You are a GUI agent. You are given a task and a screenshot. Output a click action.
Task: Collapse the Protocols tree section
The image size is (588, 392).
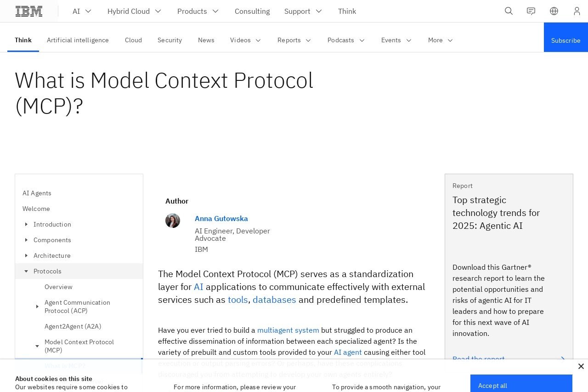click(26, 271)
